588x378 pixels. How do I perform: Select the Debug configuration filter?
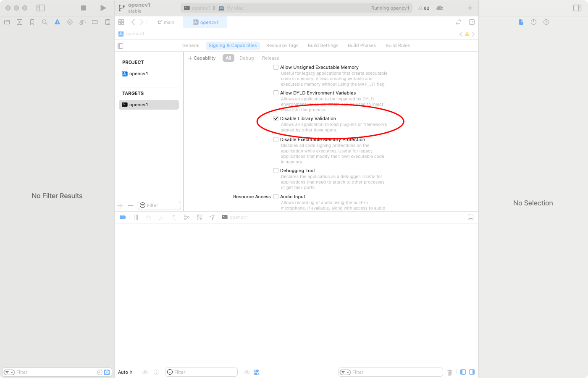pos(247,58)
